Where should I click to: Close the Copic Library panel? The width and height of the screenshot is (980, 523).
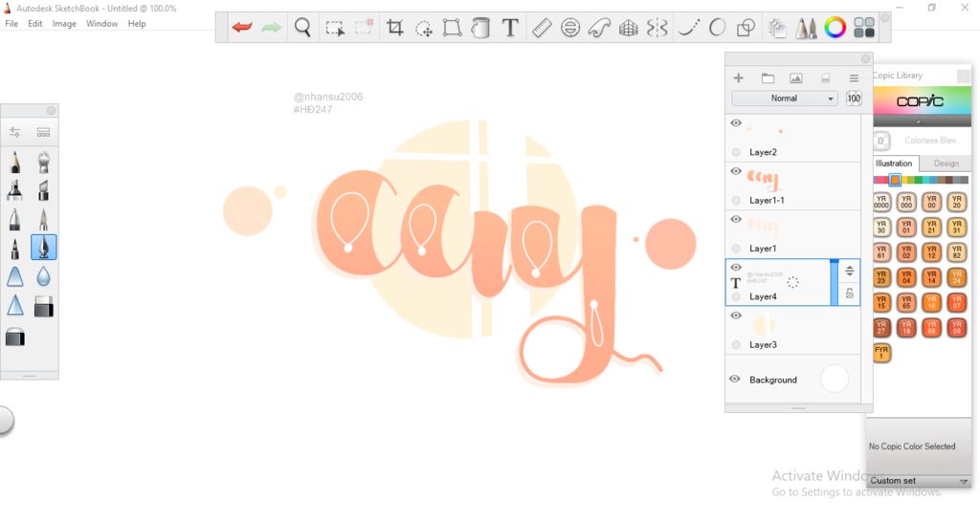(x=963, y=76)
